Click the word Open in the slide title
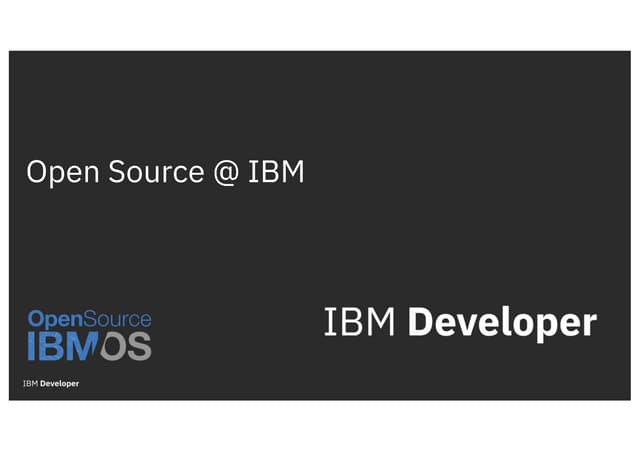This screenshot has height=452, width=640. click(59, 172)
